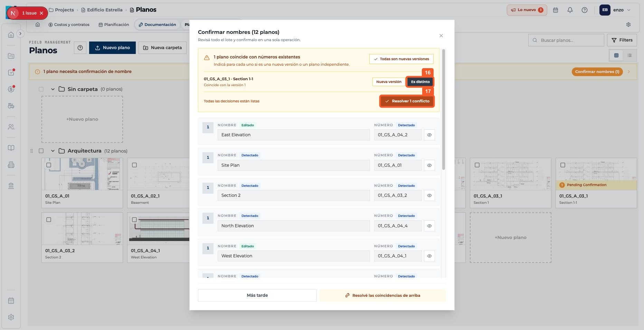Screen dimensions: 644x330
Task: Open Costos y contratos tab
Action: 69,25
